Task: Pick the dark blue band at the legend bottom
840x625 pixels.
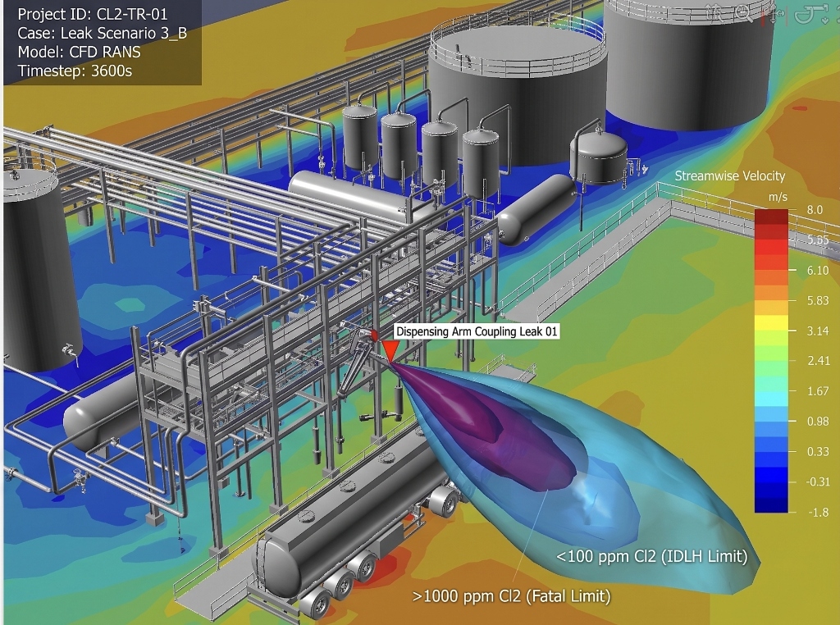Action: 771,505
